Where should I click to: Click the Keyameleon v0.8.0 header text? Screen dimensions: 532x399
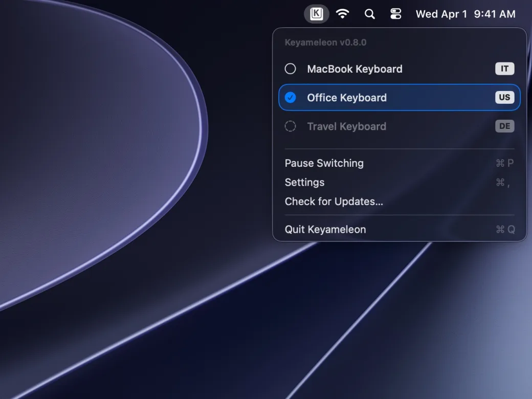pos(325,42)
